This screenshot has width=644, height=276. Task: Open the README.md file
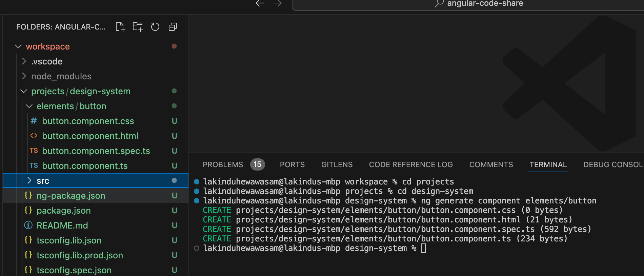(62, 225)
